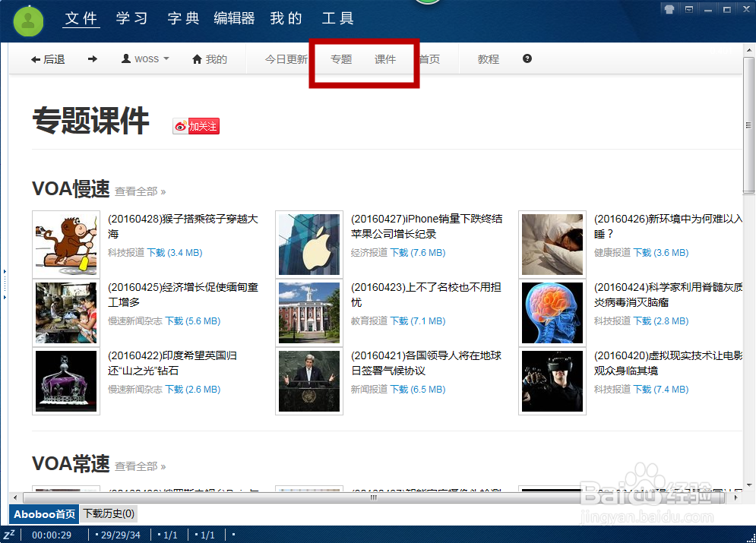Viewport: 756px width, 543px height.
Task: Click the Weibo 加关注 button
Action: tap(196, 126)
